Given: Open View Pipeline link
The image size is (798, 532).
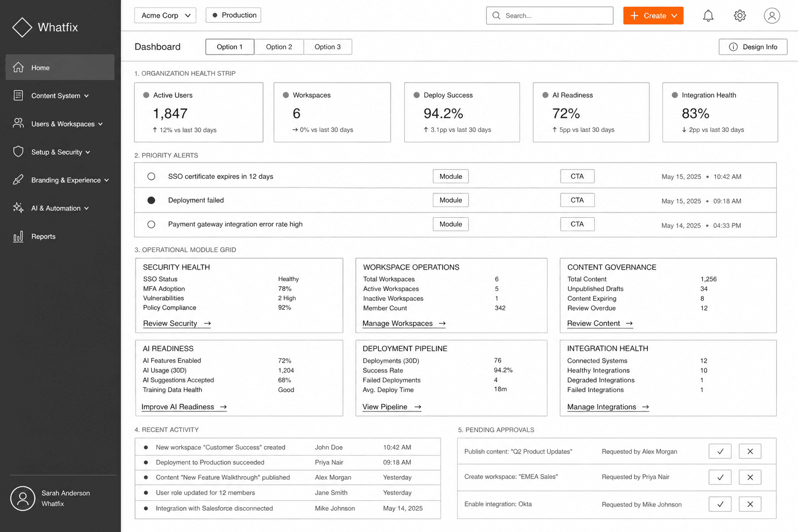Looking at the screenshot, I should point(392,407).
